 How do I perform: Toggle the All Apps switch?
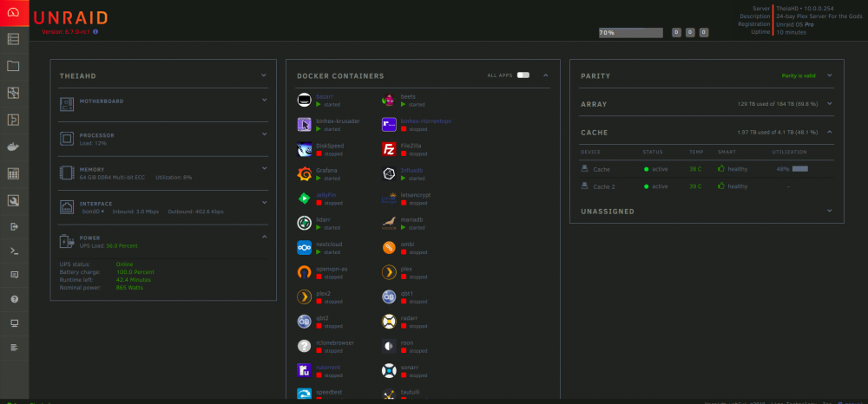coord(523,75)
